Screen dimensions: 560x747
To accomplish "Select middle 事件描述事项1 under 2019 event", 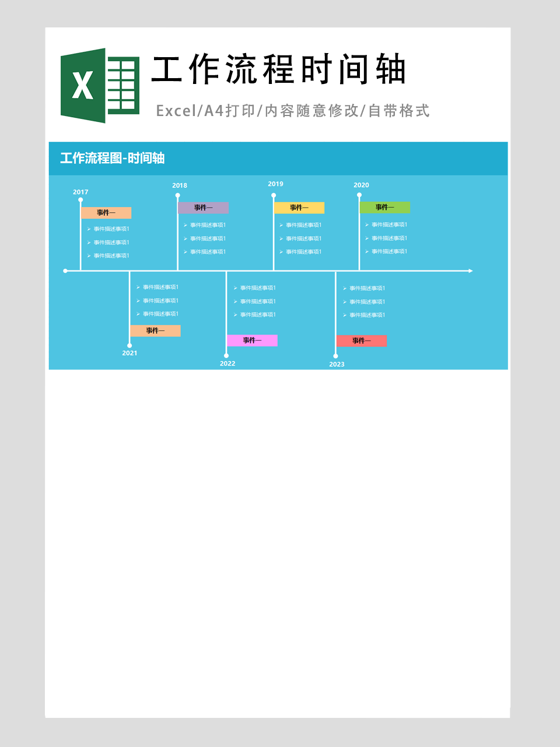I will 303,239.
